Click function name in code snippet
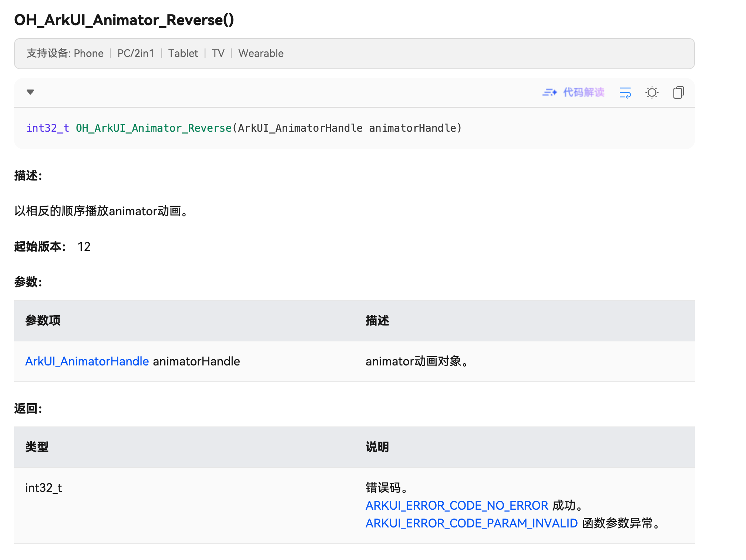The image size is (746, 560). tap(154, 128)
